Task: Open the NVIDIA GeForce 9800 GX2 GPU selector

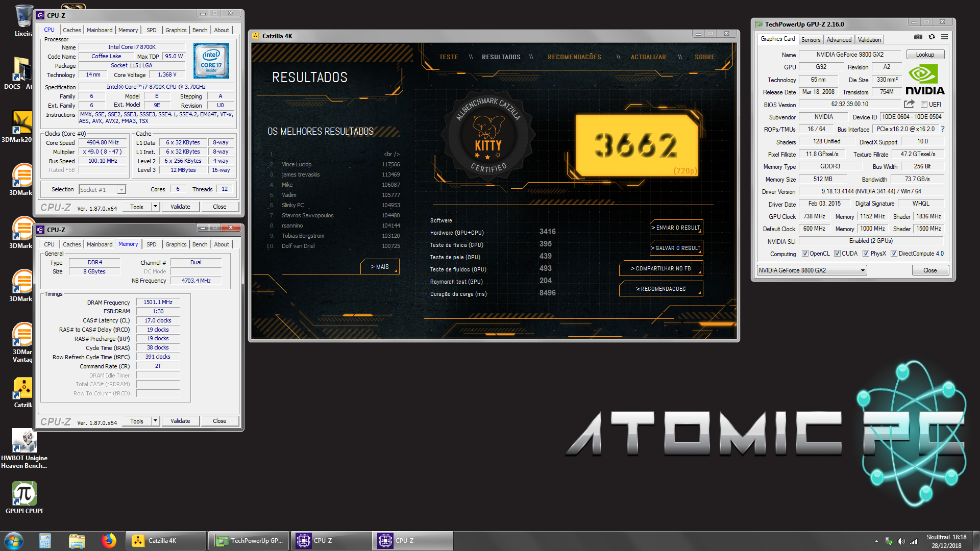Action: (x=812, y=270)
